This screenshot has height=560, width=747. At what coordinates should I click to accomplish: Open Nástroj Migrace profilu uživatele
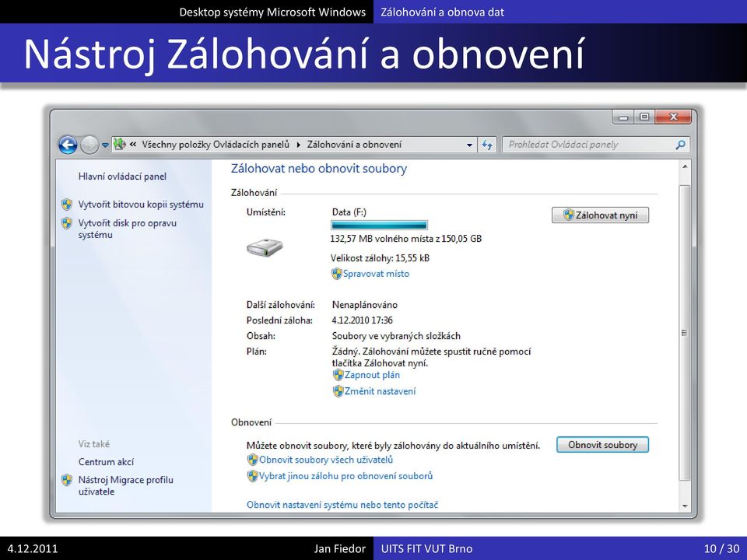126,485
